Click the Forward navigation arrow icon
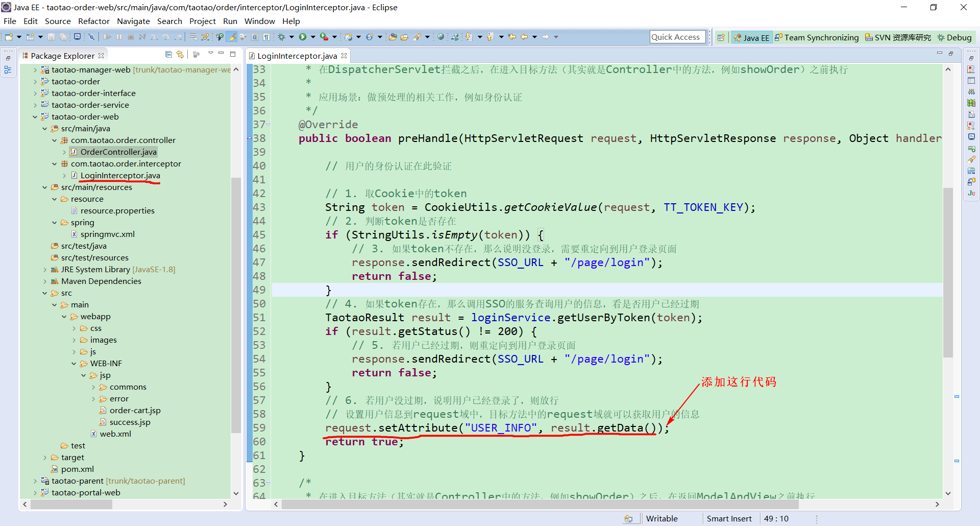The height and width of the screenshot is (526, 980). [x=546, y=37]
